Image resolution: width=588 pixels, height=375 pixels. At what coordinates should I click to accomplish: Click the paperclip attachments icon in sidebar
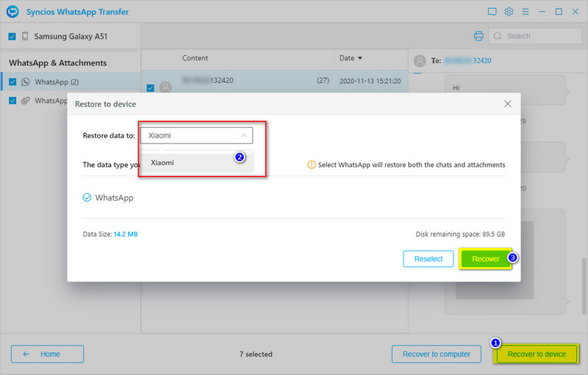click(26, 101)
